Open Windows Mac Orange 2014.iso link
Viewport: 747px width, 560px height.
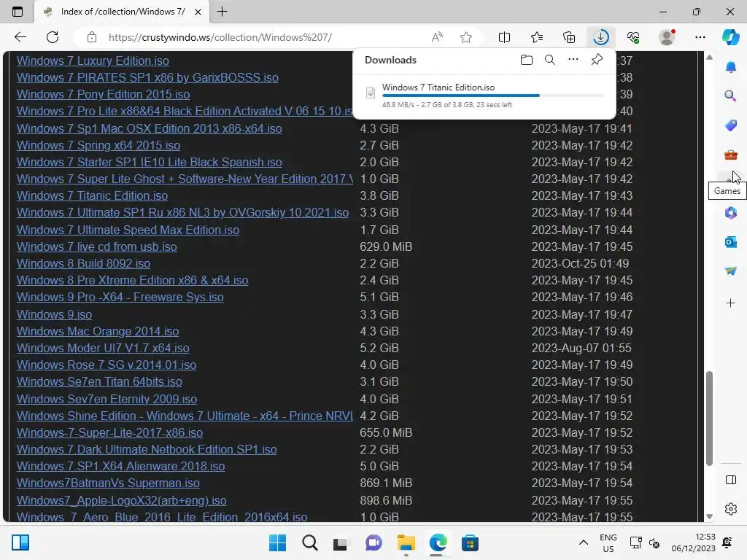pos(98,331)
